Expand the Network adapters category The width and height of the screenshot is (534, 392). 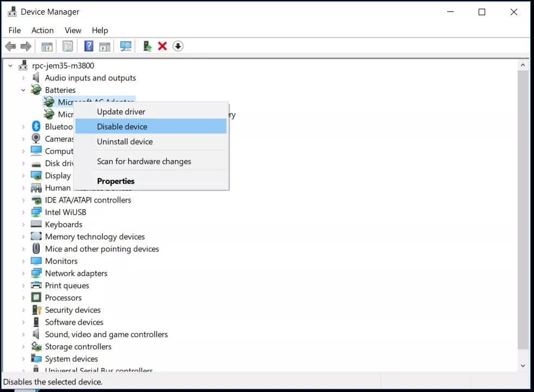(x=23, y=274)
